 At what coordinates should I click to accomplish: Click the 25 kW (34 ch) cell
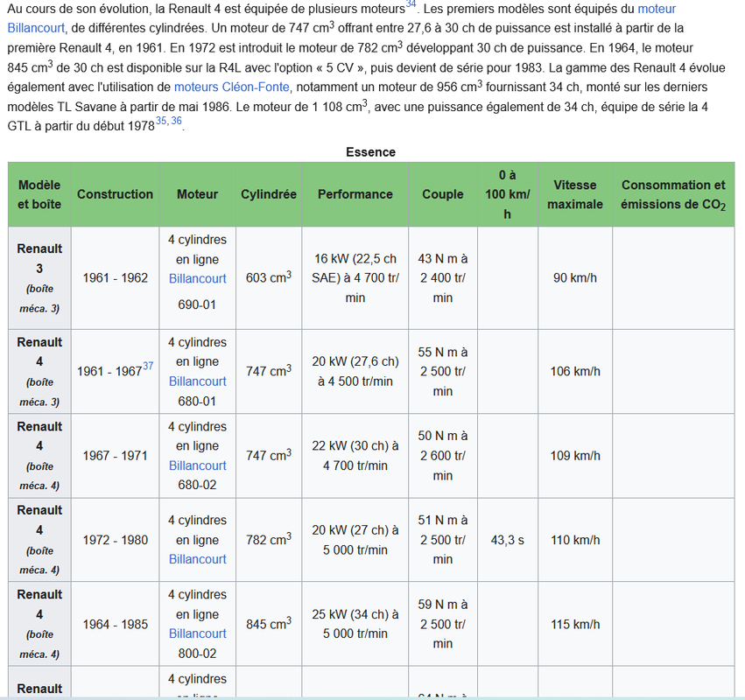coord(355,624)
